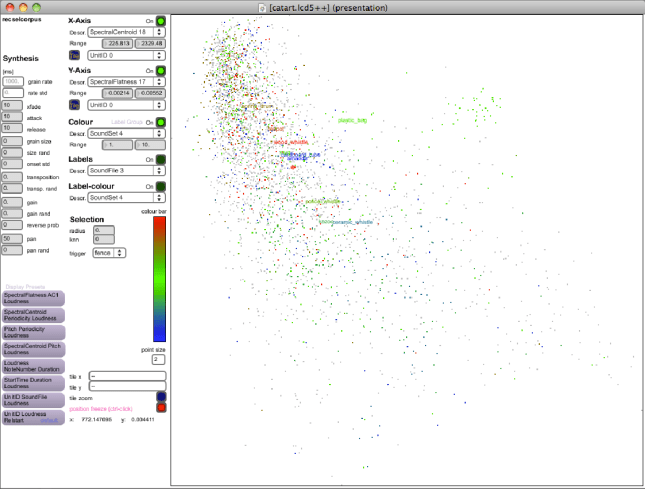Open the trigger dropdown set to fence
The image size is (645, 489).
[108, 253]
